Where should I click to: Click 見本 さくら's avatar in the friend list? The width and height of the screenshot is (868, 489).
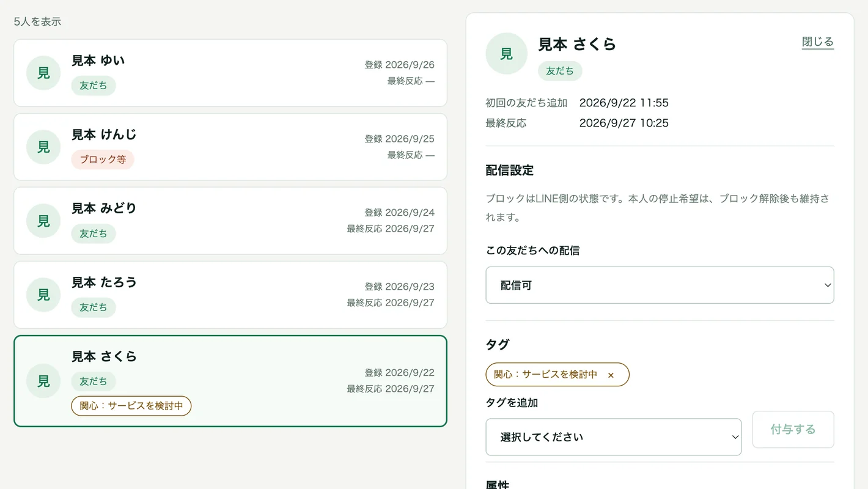coord(43,381)
